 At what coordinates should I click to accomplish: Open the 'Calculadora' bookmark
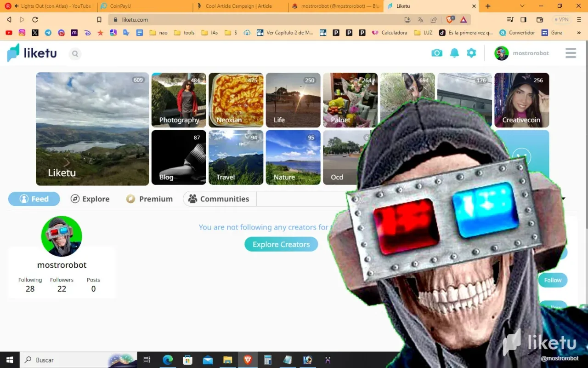[x=390, y=33]
